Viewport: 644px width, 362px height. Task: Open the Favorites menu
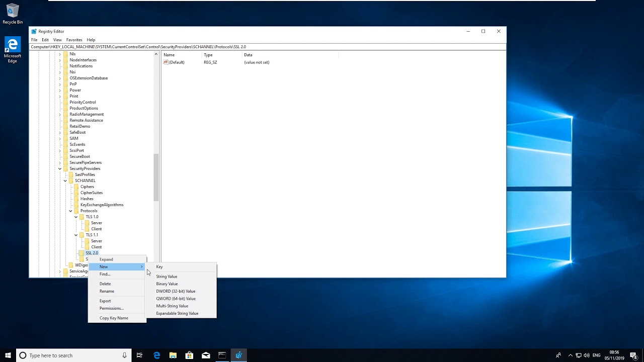point(74,40)
